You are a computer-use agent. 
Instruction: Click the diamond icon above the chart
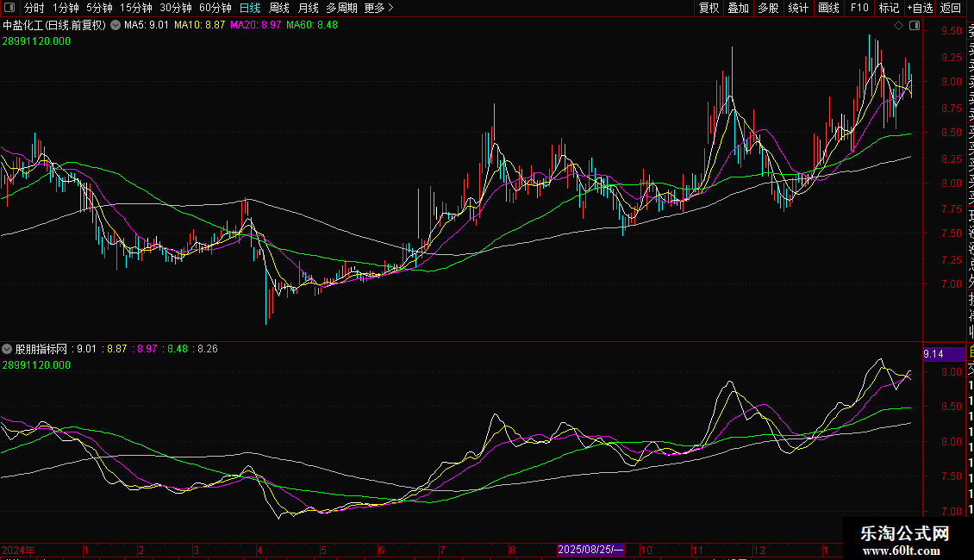pyautogui.click(x=898, y=26)
